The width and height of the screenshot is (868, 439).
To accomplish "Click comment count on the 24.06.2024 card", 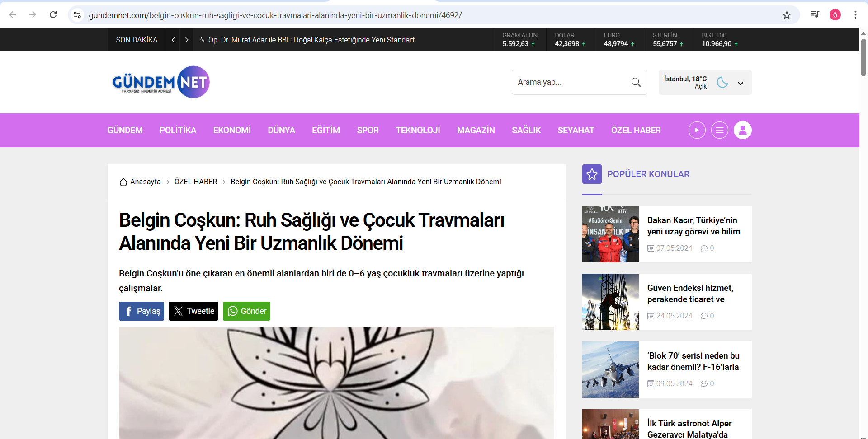I will pos(708,316).
